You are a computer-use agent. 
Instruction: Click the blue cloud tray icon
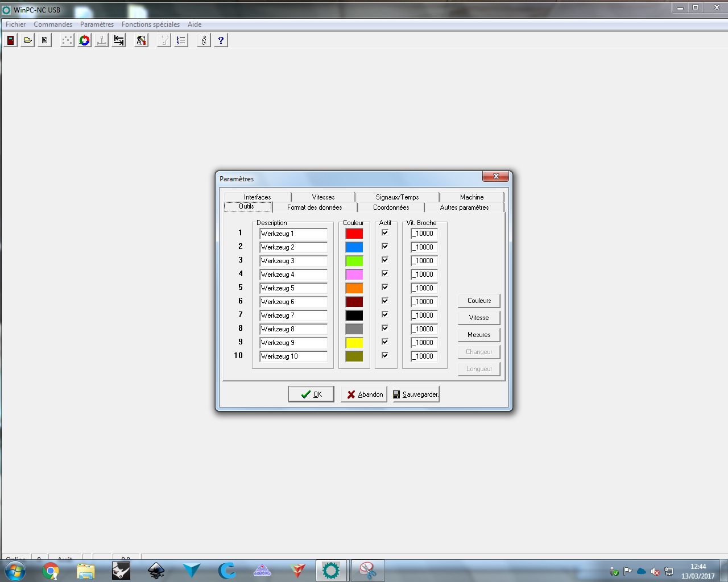tap(642, 571)
